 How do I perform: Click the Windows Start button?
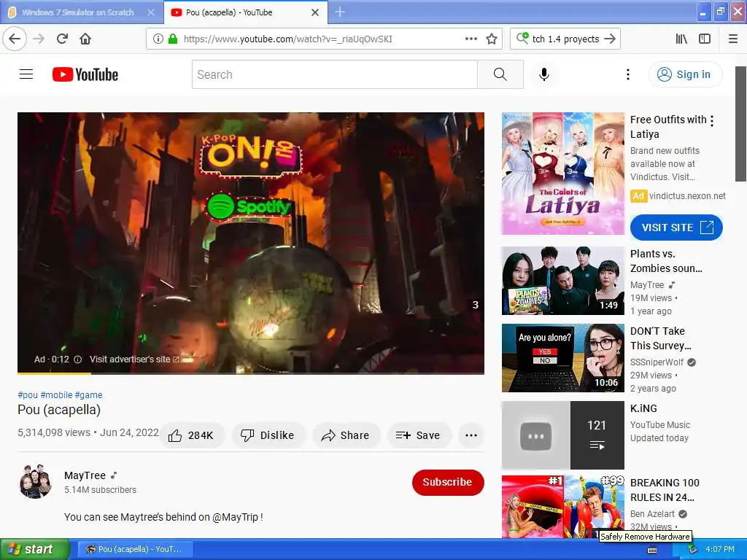[35, 549]
